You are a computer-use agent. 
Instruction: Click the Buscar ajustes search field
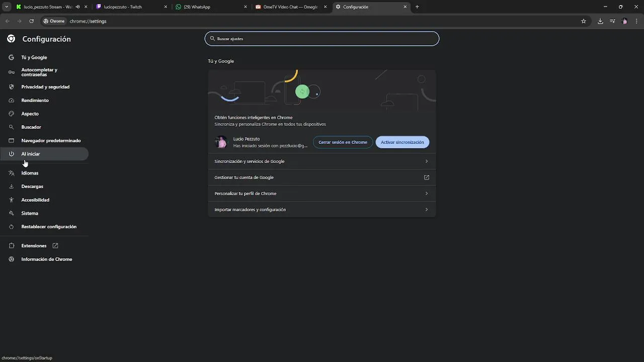(x=322, y=39)
